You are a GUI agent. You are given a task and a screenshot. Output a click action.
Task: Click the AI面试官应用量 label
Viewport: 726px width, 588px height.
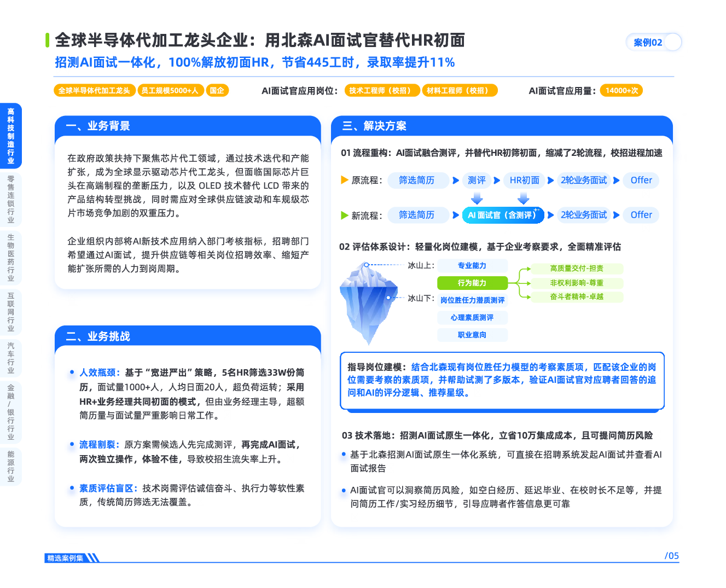[x=562, y=91]
